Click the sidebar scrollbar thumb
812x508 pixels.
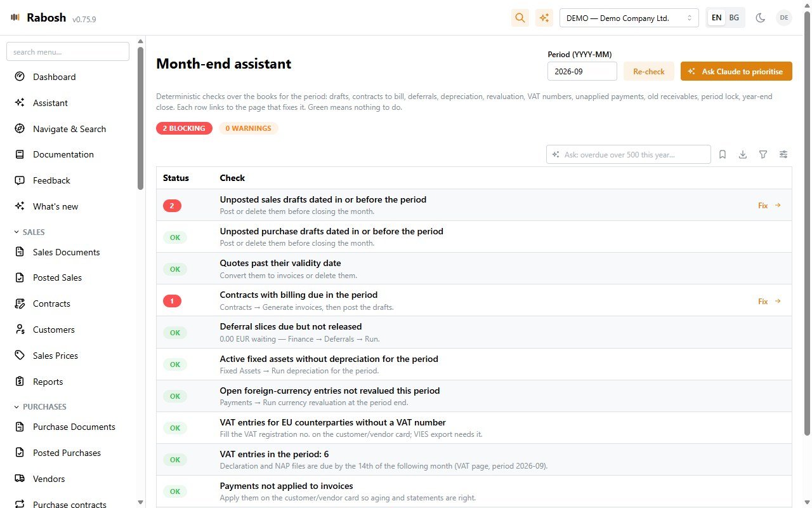tap(140, 117)
